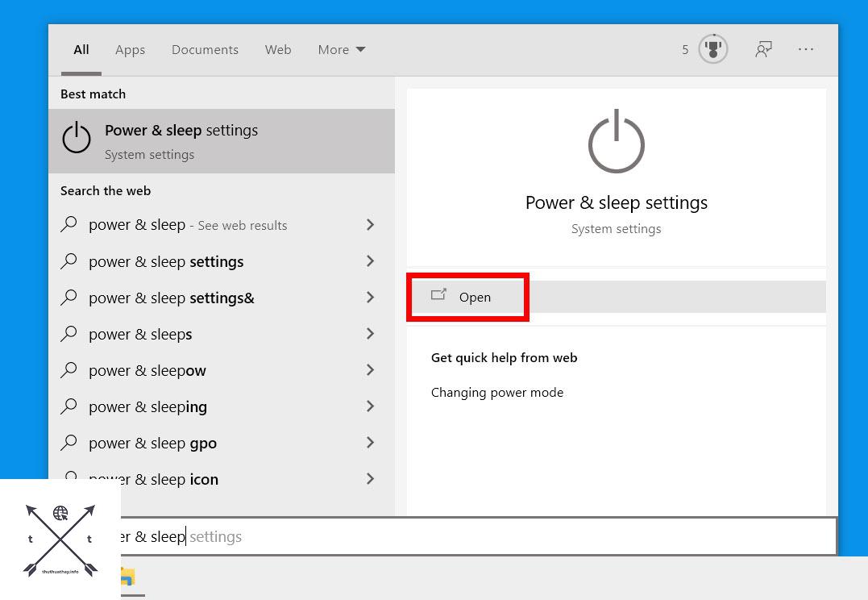Click the File Explorer taskbar icon

point(127,577)
